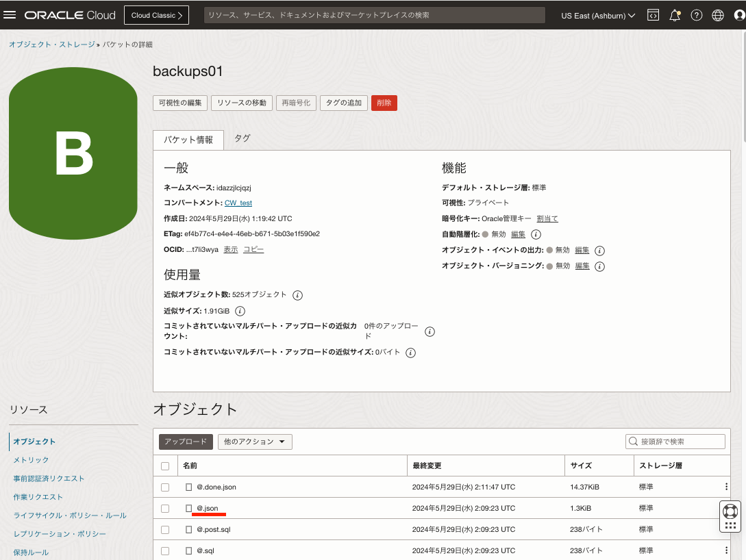Click the リソースの移動 button
Viewport: 746px width, 560px height.
point(242,103)
